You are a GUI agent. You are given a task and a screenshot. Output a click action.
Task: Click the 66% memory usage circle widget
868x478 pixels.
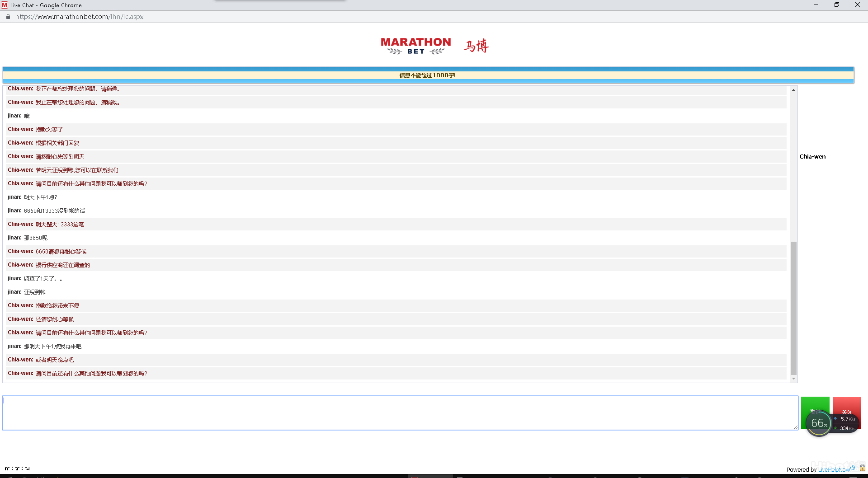(x=818, y=423)
